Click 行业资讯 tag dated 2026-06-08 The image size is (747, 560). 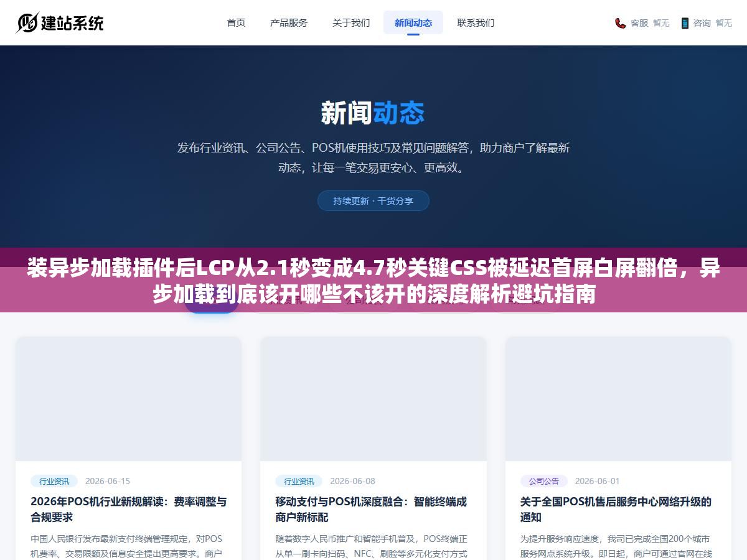[x=299, y=481]
